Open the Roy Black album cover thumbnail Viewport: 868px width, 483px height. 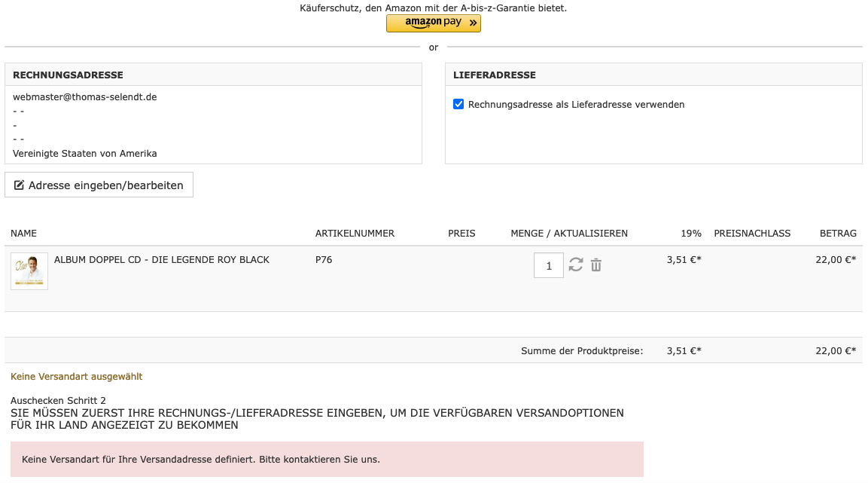coord(29,271)
